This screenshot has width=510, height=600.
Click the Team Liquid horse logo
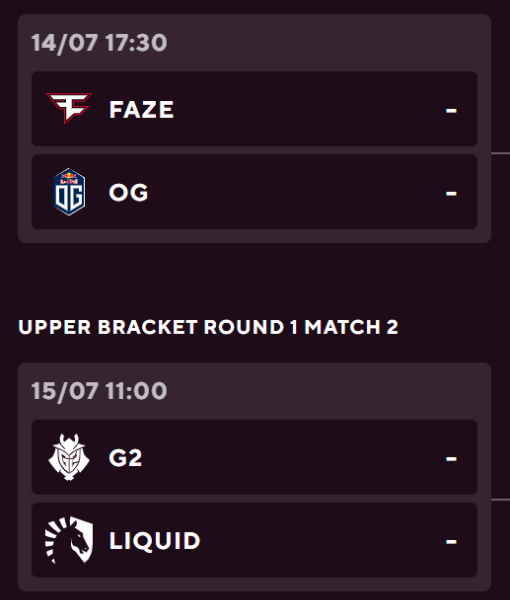click(69, 540)
